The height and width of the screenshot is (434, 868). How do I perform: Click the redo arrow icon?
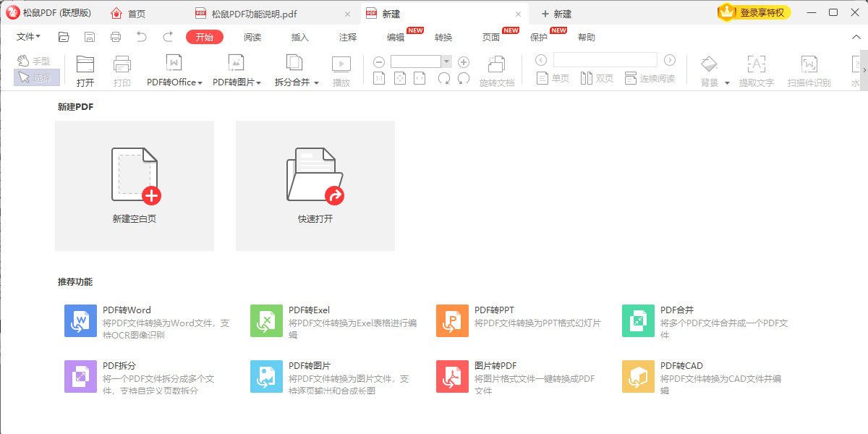click(168, 37)
